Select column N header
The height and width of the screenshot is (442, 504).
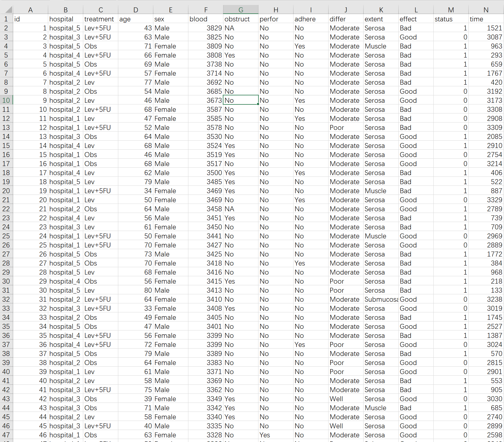(x=486, y=10)
